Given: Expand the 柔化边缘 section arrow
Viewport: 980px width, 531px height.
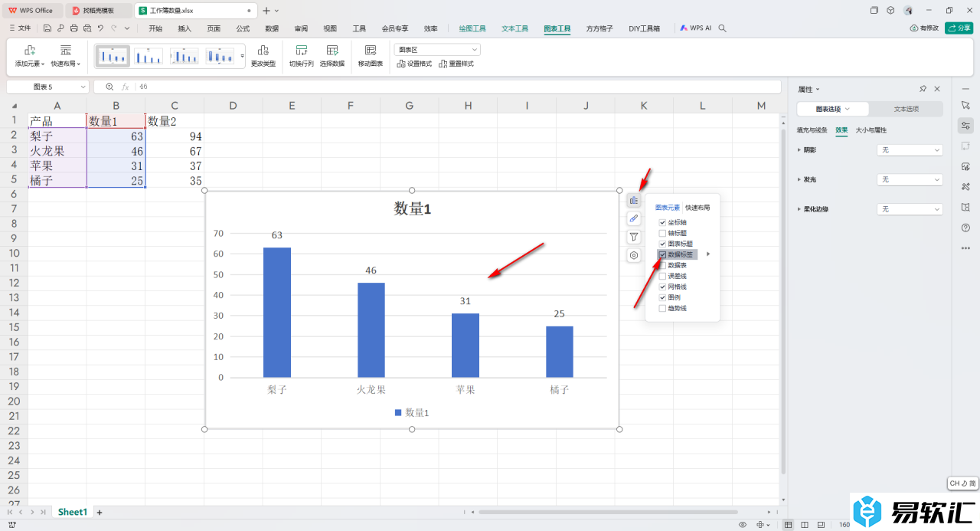Looking at the screenshot, I should pyautogui.click(x=799, y=209).
